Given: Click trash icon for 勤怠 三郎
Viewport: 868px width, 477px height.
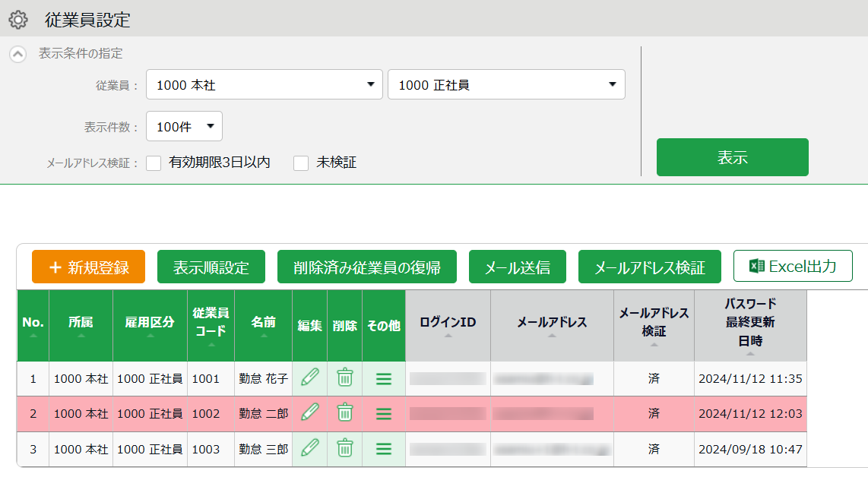Looking at the screenshot, I should click(x=345, y=449).
